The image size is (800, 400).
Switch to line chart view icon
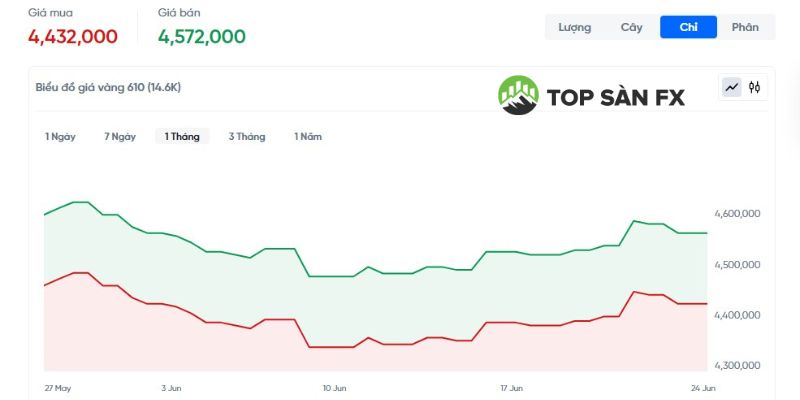click(x=732, y=87)
